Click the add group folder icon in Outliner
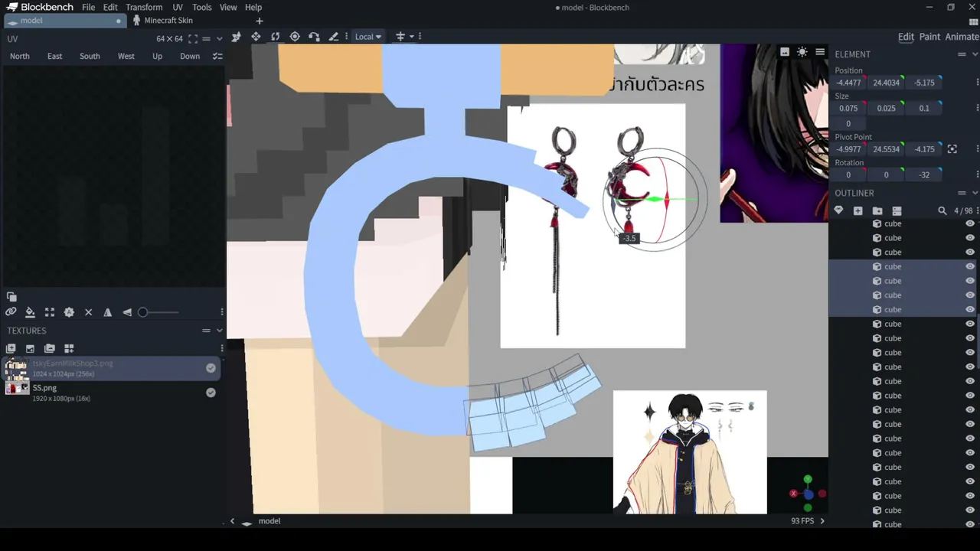 (x=877, y=210)
